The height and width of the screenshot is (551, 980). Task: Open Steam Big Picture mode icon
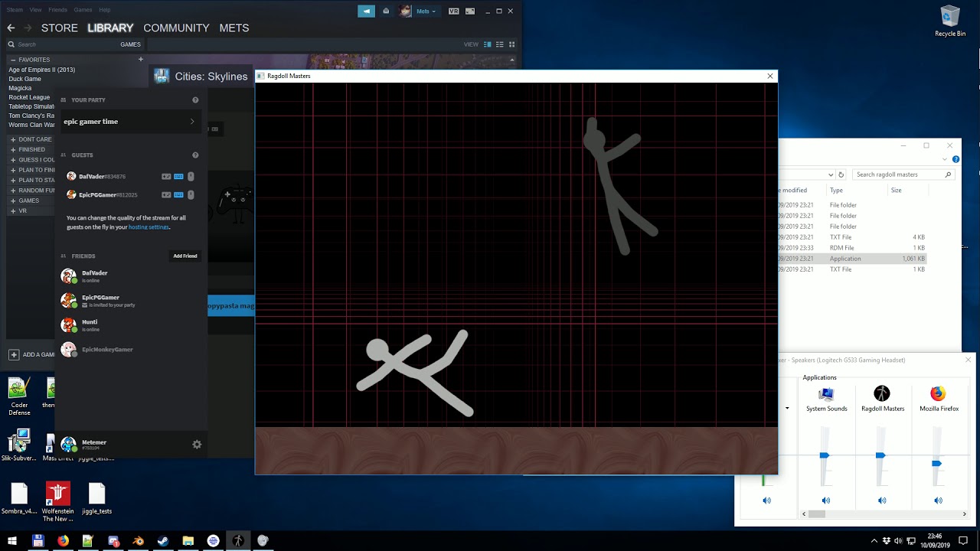[x=469, y=11]
